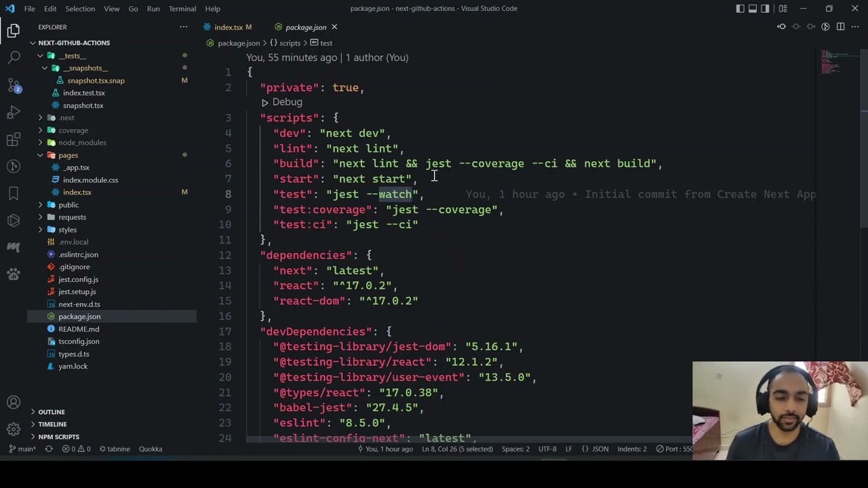Click tabnine status bar item
The width and height of the screenshot is (868, 488).
[113, 449]
